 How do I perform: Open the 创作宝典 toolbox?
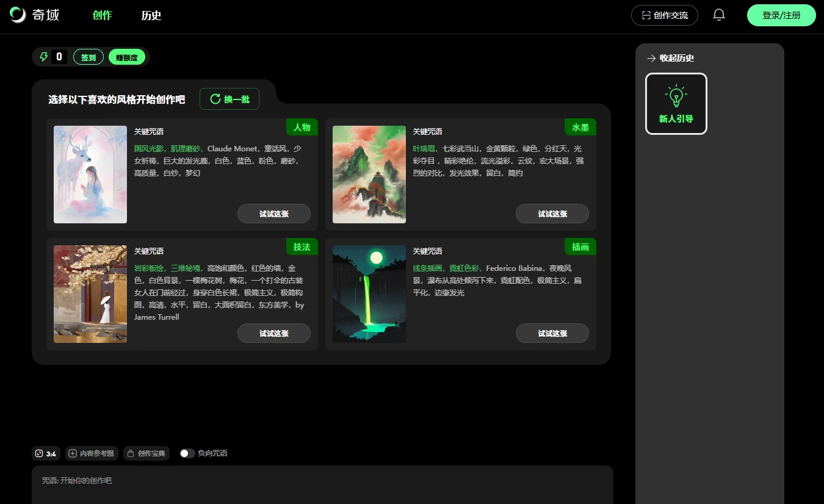146,453
